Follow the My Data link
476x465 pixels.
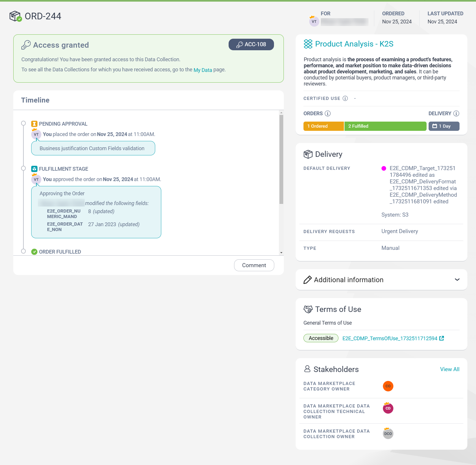tap(203, 70)
